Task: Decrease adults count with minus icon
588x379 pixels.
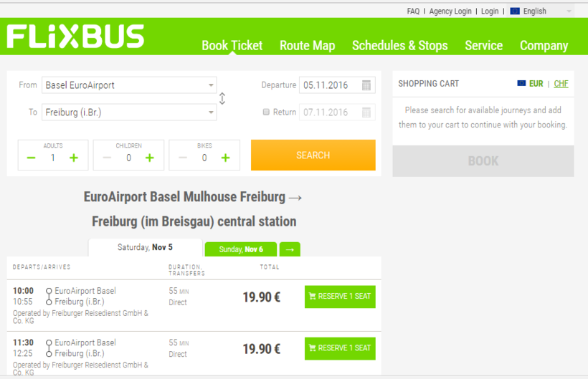Action: click(31, 158)
